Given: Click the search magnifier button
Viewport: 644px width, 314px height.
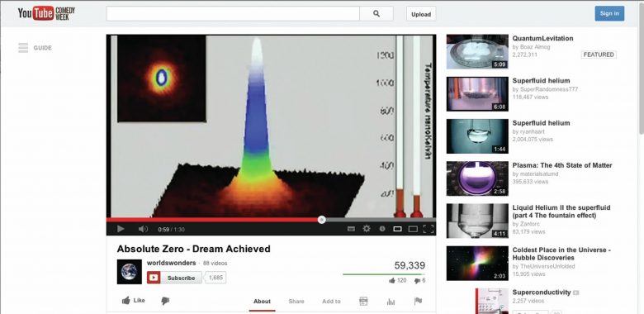Looking at the screenshot, I should pos(376,13).
